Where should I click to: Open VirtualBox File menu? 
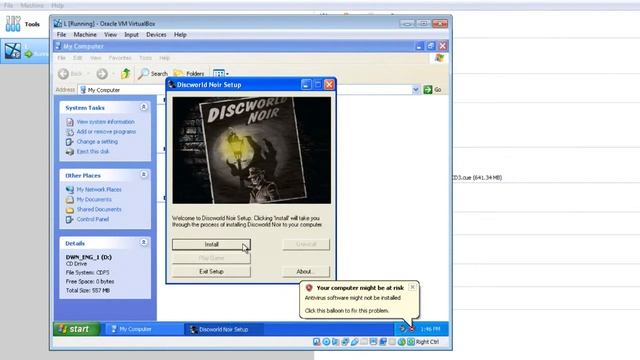61,35
